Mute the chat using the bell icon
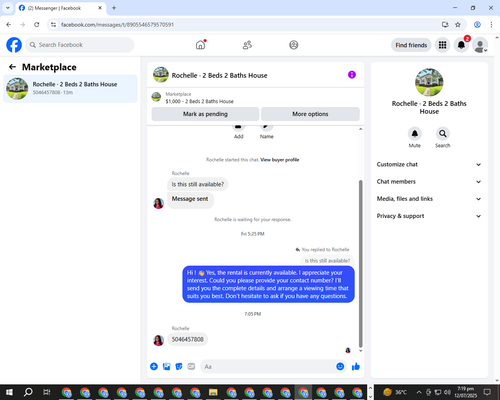 coord(415,134)
